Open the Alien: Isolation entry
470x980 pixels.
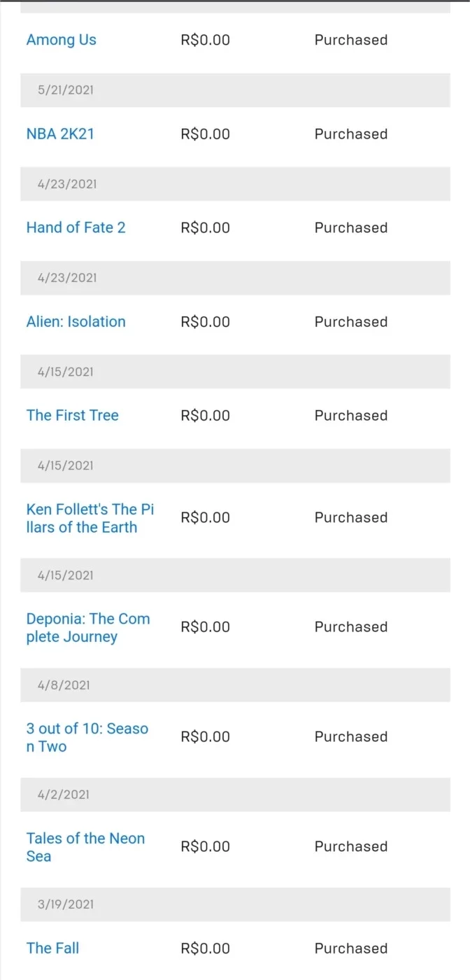(x=76, y=322)
